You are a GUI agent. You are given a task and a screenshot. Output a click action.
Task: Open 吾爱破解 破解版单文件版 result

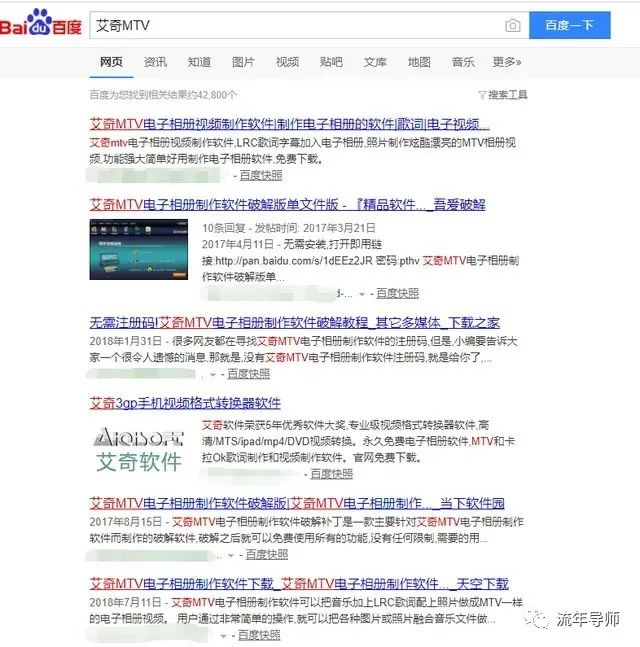click(287, 204)
